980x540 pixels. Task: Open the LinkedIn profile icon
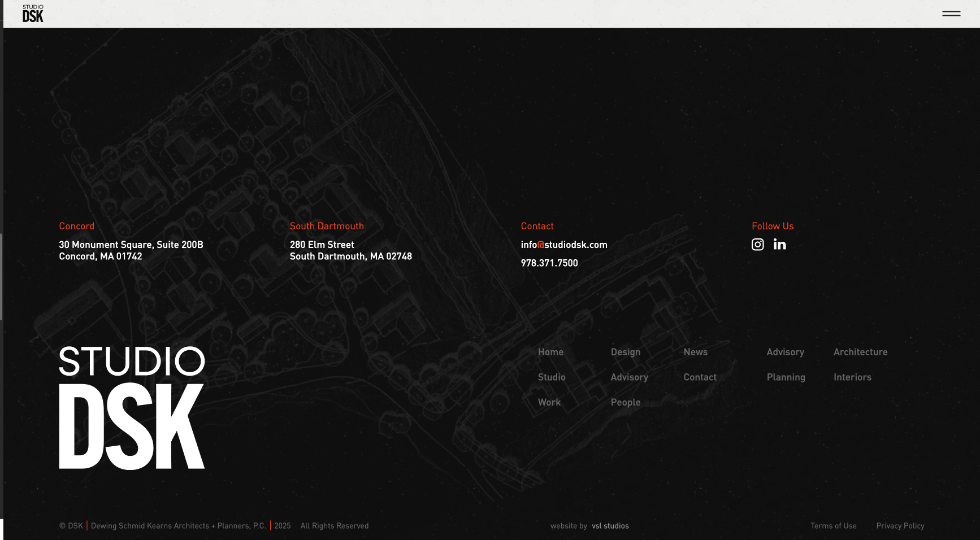pos(779,244)
